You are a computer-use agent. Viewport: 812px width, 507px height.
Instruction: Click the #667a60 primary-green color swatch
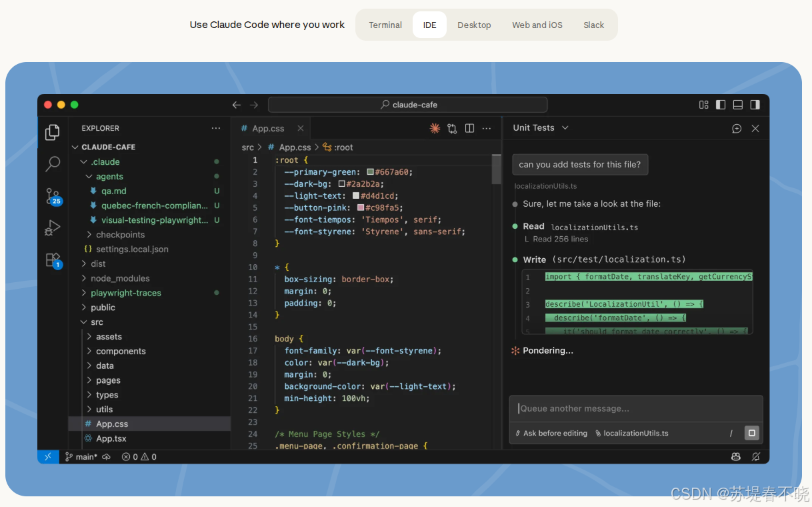point(370,172)
